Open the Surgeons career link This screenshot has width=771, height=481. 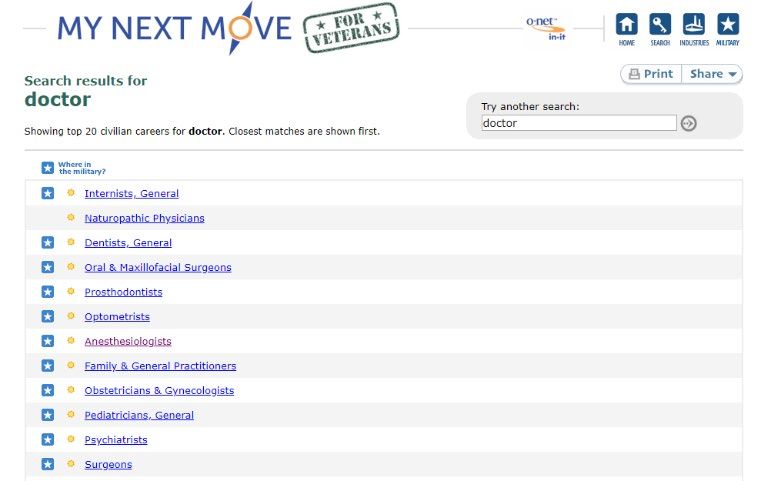(x=108, y=464)
